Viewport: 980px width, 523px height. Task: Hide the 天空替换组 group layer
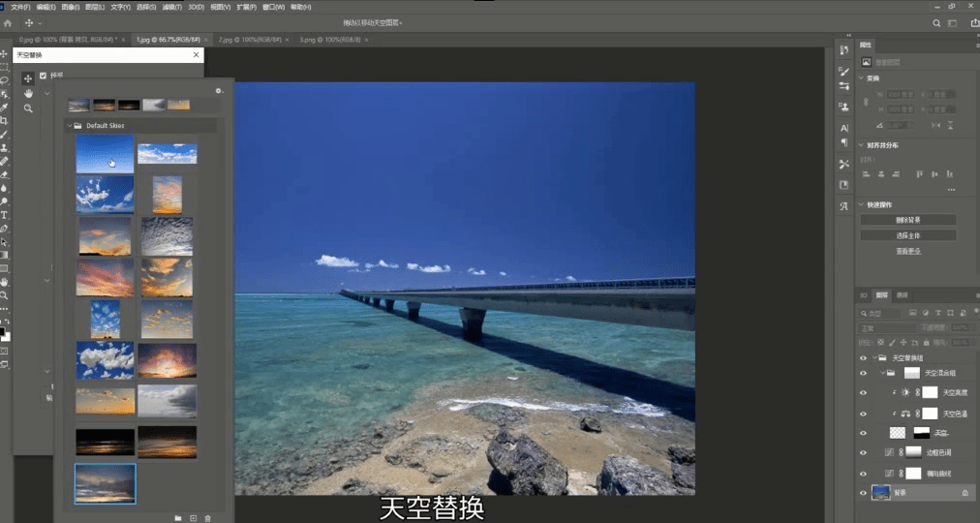pos(863,358)
